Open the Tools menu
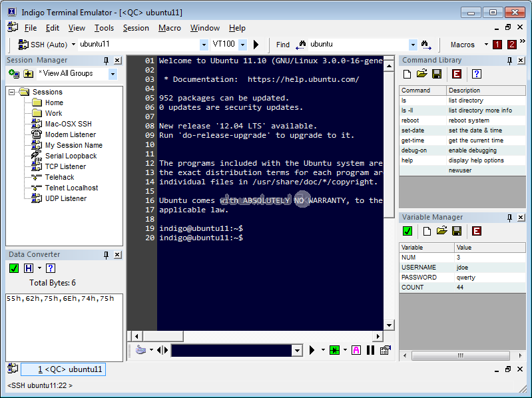The image size is (532, 398). pyautogui.click(x=104, y=28)
